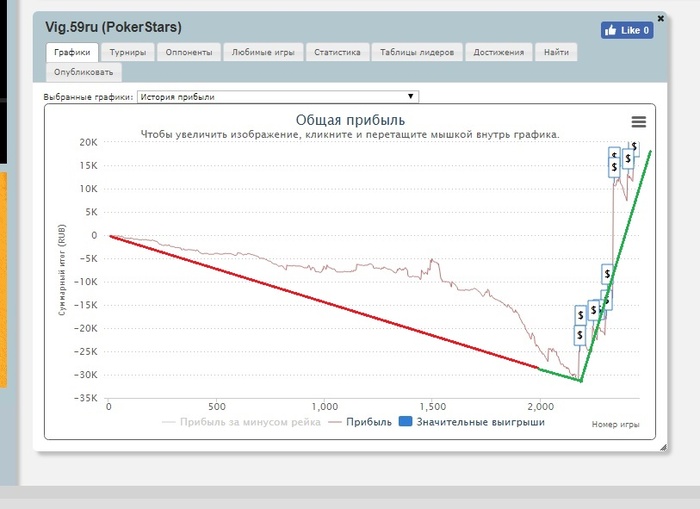Open the Таблицы лидеров tab
The height and width of the screenshot is (509, 700).
[x=417, y=52]
